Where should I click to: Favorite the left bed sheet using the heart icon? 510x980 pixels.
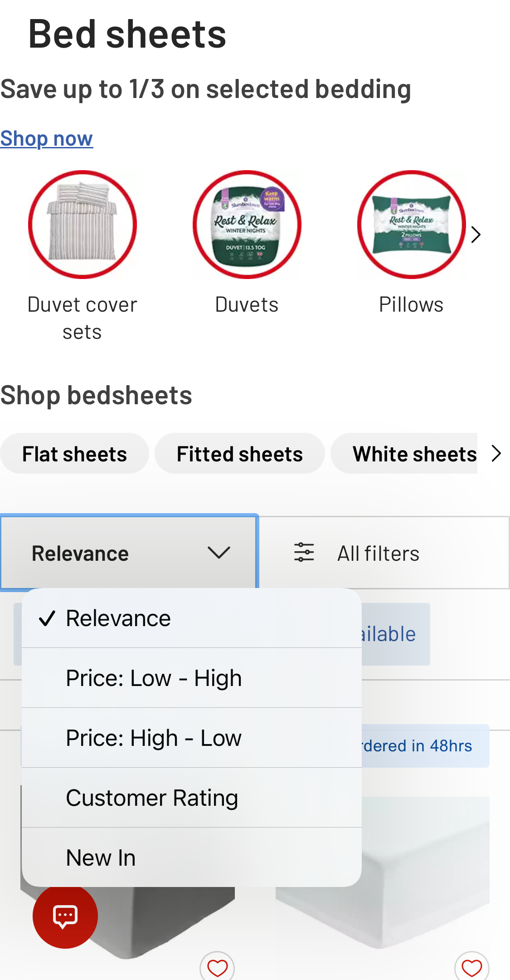[x=218, y=965]
